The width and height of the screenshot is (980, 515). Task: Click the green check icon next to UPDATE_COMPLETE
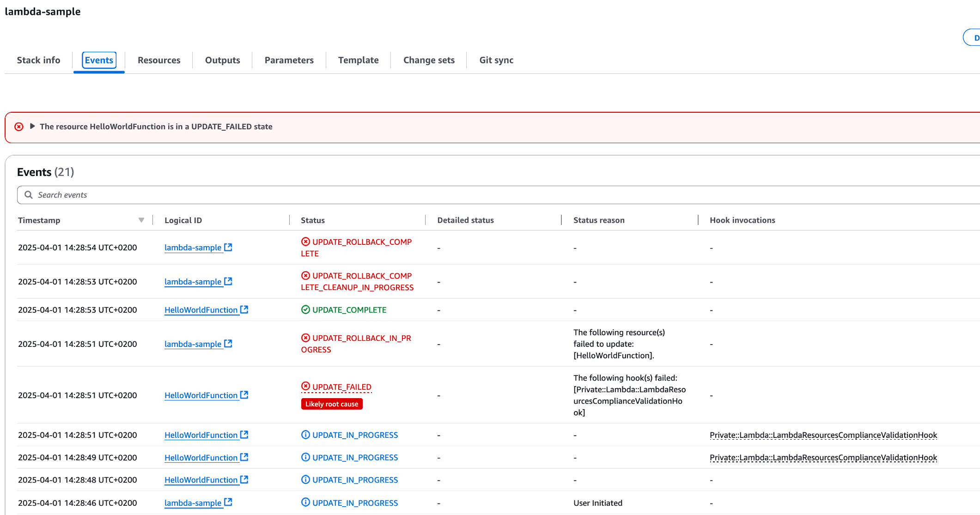[x=305, y=309]
